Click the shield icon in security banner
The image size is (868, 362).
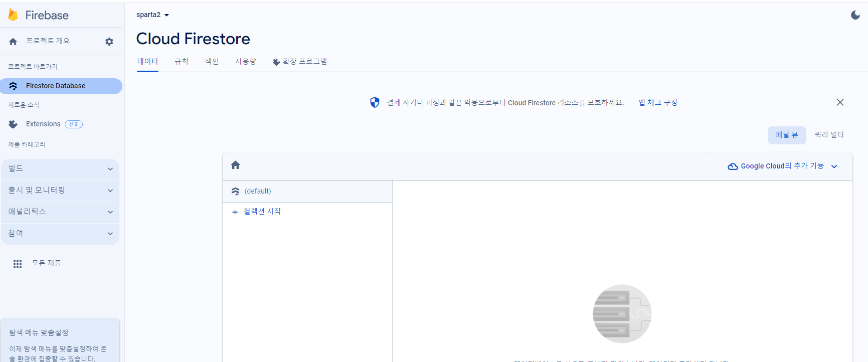click(375, 102)
